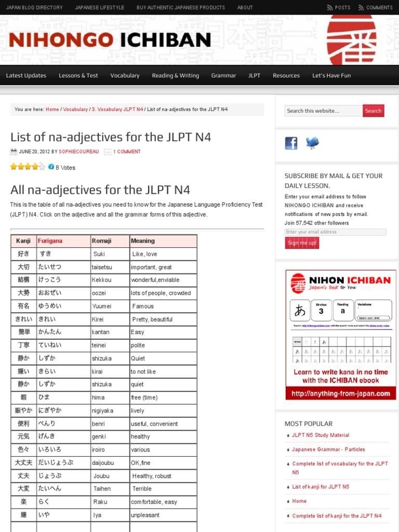This screenshot has height=532, width=399.
Task: Click the kanji 有名 in the table
Action: coord(23,306)
